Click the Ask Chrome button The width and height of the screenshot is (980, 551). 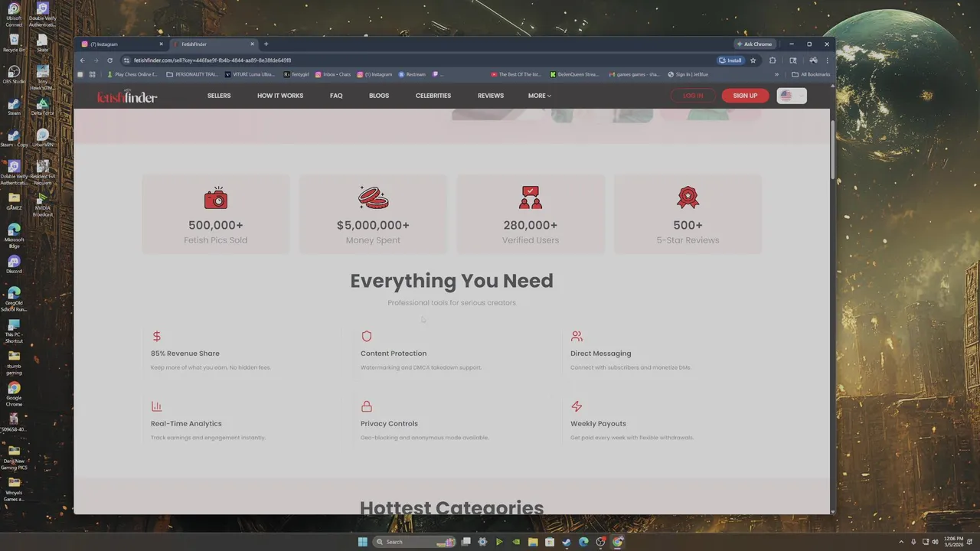754,44
